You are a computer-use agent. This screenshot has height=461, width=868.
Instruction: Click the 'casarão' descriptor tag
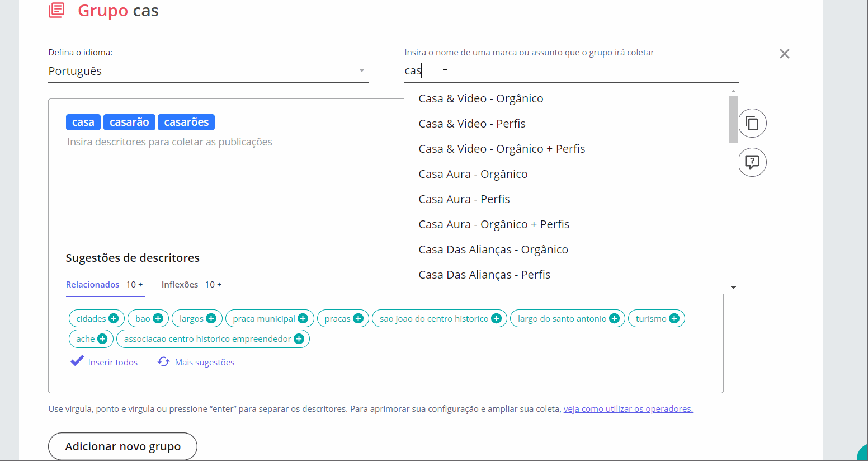tap(129, 122)
